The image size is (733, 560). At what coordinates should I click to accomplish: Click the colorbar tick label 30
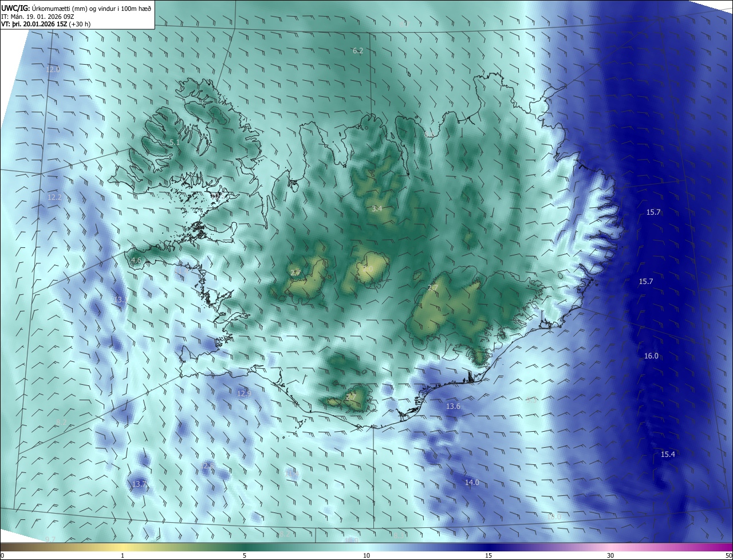[610, 555]
